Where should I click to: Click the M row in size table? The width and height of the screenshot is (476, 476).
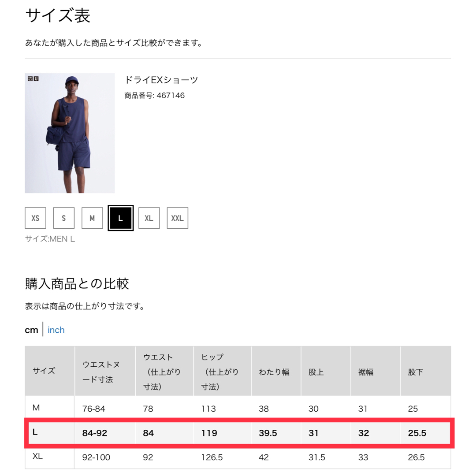click(238, 409)
